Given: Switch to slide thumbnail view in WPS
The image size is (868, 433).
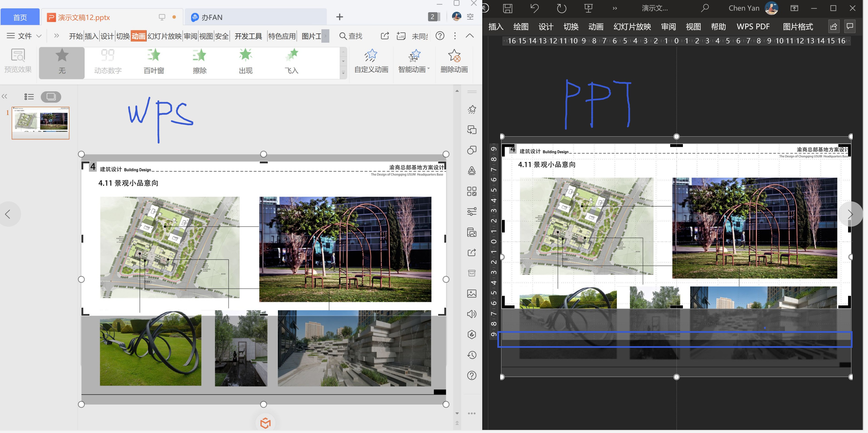Looking at the screenshot, I should [x=51, y=97].
